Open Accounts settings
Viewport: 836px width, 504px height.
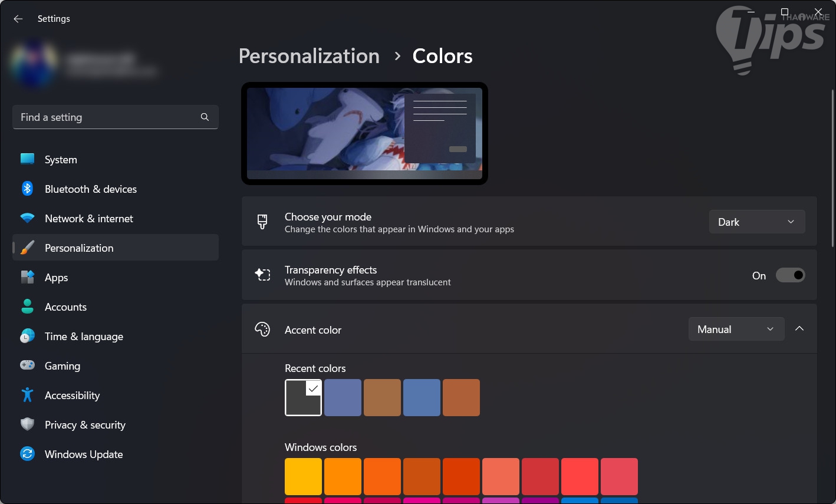[116, 307]
